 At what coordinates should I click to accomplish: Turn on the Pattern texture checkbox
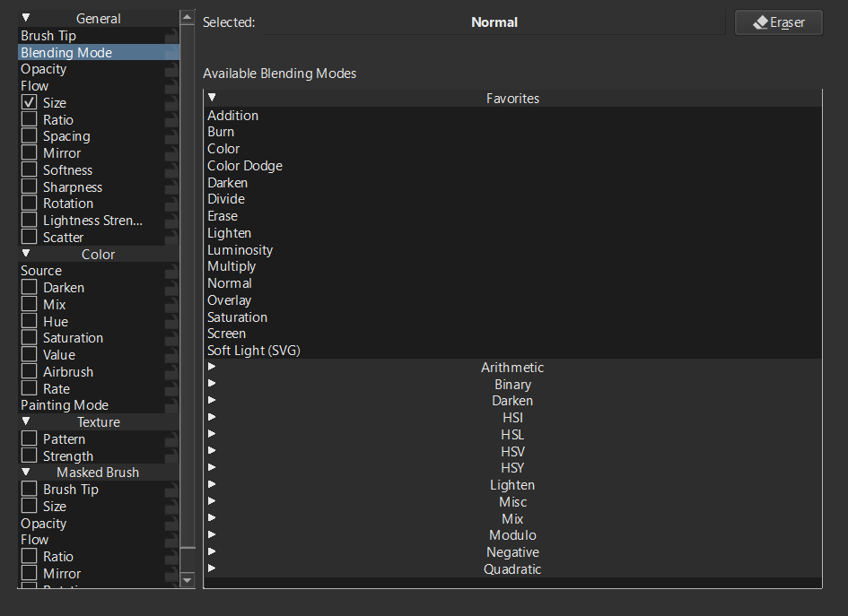click(x=30, y=439)
